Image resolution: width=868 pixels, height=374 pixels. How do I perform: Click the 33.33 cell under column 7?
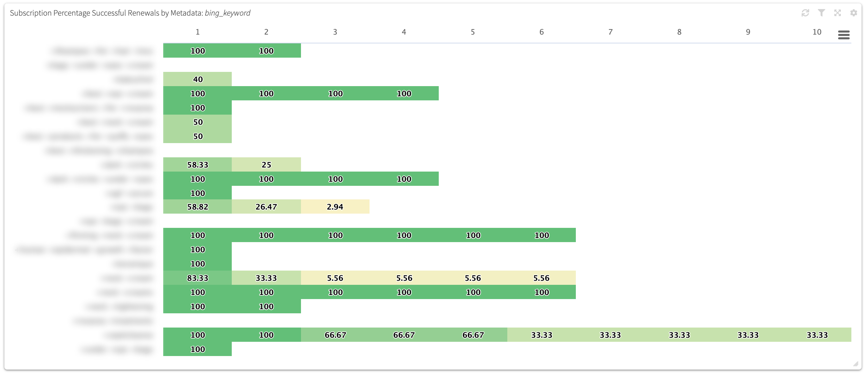[610, 335]
